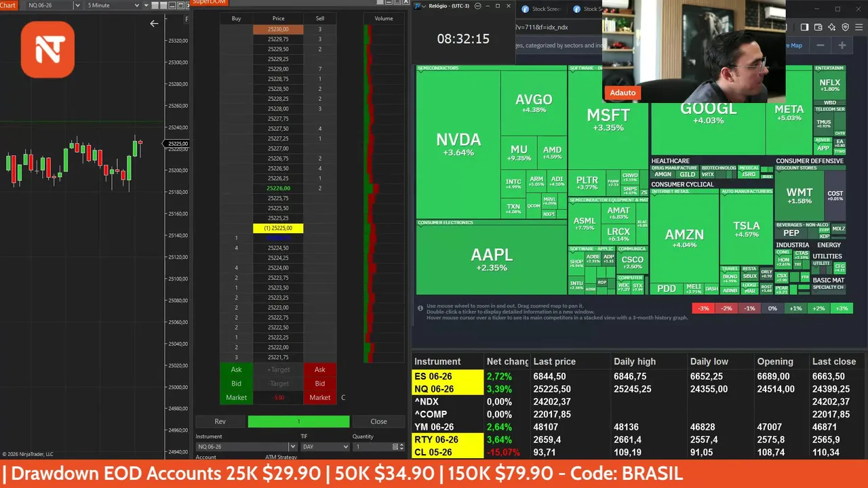Select the -3% legend color swatch
This screenshot has width=868, height=488.
704,308
